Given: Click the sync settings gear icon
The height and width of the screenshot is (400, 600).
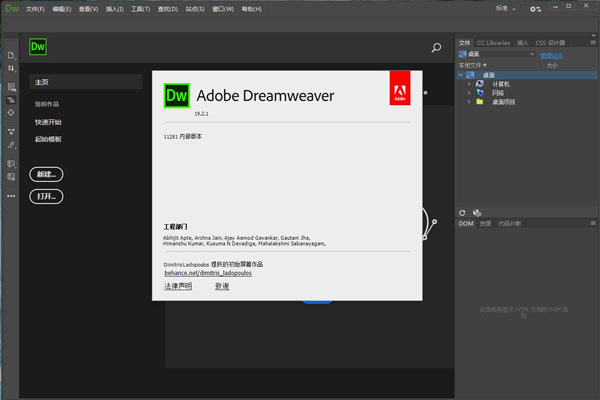Looking at the screenshot, I should pos(535,9).
